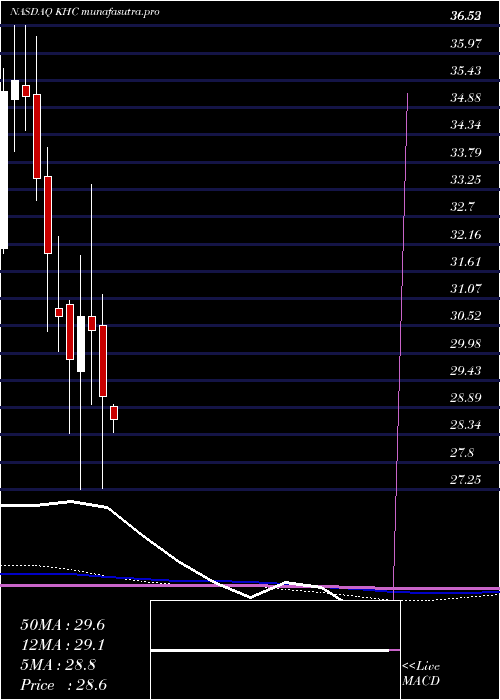
Task: Select the tall red candle between 34.88 and 33.25
Action: (x=37, y=137)
